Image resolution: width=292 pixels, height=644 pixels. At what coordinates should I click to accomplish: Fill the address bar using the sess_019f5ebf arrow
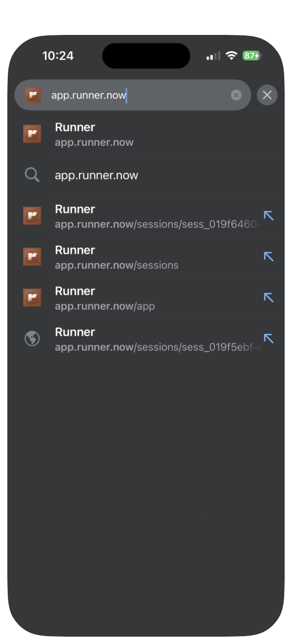[x=269, y=339]
